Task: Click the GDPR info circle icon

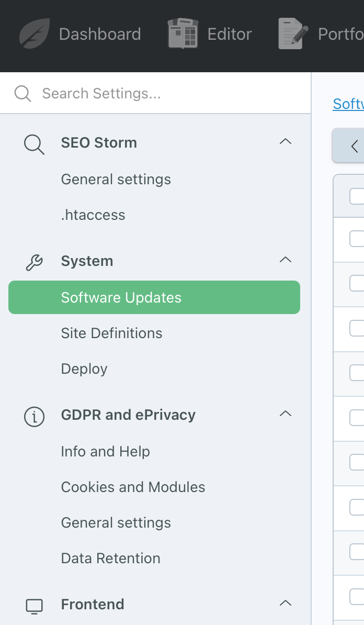Action: (34, 416)
